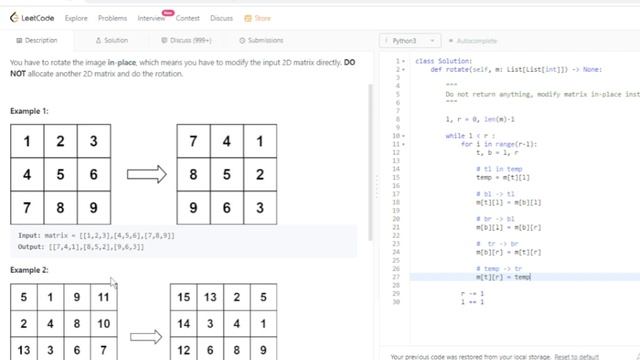Click the Example 1 rotated output matrix image
Screen dimensions: 640x360
(x=227, y=174)
